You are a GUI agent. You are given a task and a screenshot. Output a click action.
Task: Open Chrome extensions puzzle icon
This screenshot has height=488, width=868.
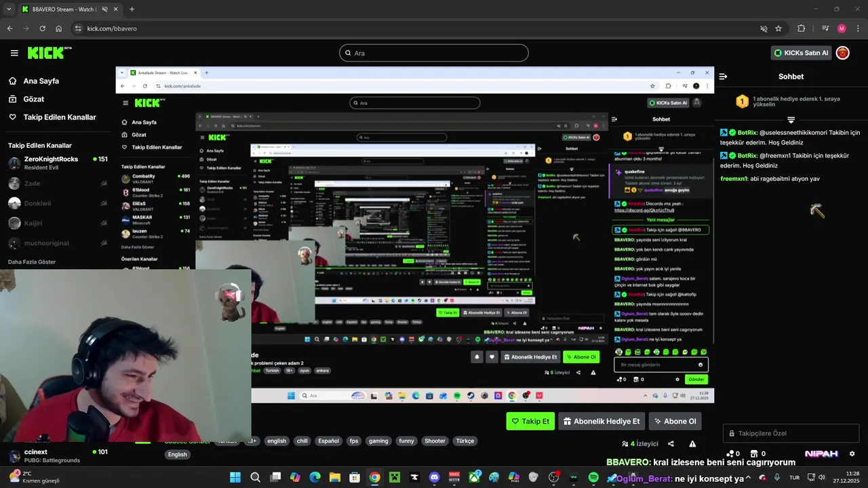tap(801, 28)
